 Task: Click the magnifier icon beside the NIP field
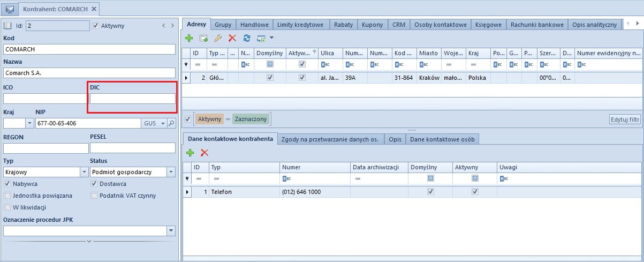pos(171,123)
